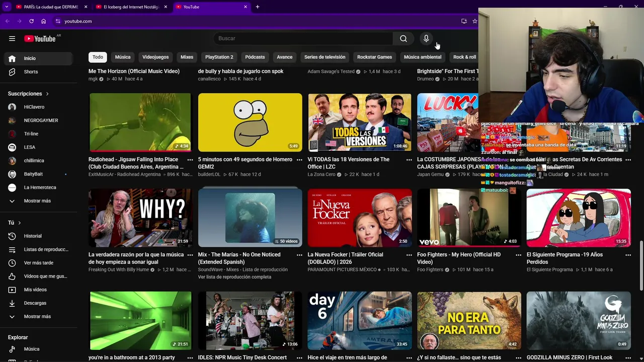Open the NO ERA PARA TANTO thumbnail
The height and width of the screenshot is (362, 644).
point(469,321)
